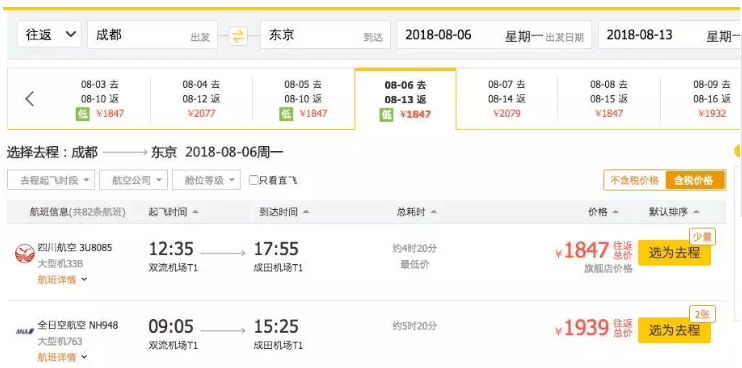Sort by total duration arrow
Image resolution: width=742 pixels, height=368 pixels.
pos(433,212)
